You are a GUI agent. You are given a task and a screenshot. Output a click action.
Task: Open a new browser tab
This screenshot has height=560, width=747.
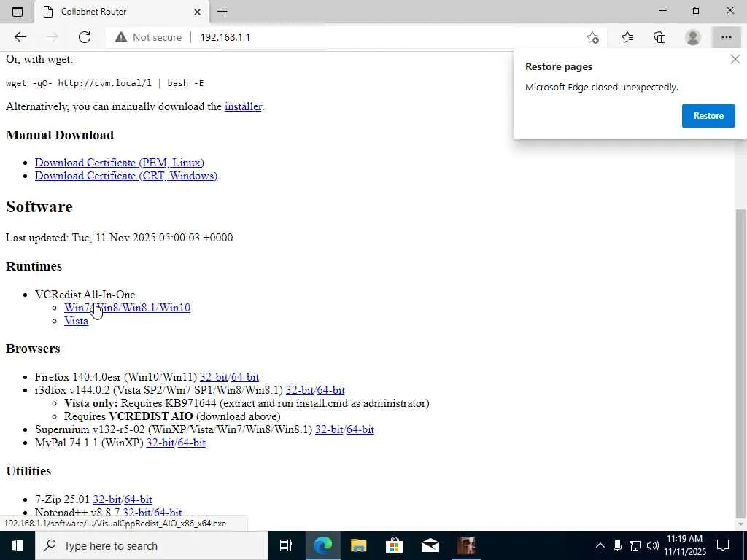pos(222,12)
